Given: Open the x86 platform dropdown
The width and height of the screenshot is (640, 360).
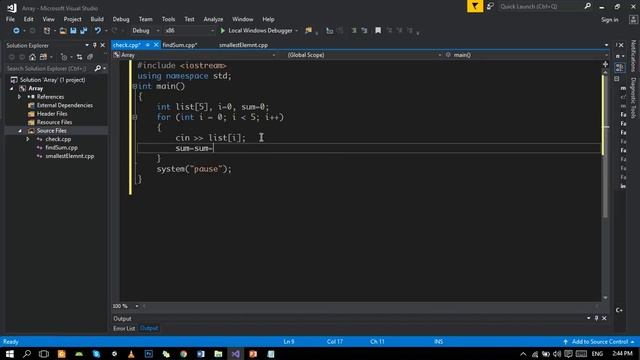Looking at the screenshot, I should pos(189,31).
